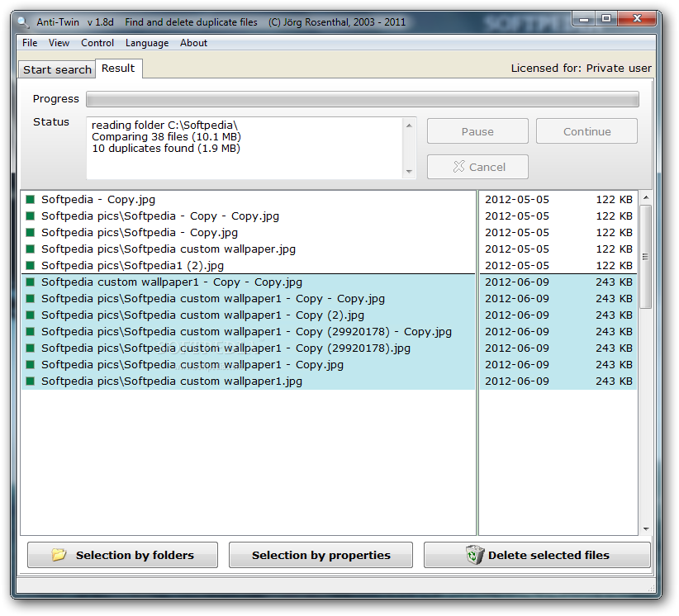The image size is (679, 616).
Task: Toggle green box for Softpedia - Copy - Copy.jpg
Action: tap(31, 216)
